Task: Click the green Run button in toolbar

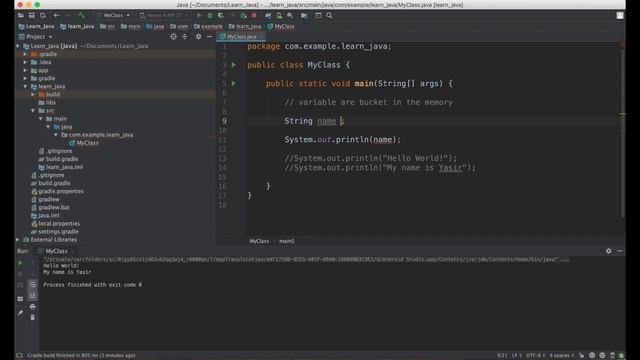Action: click(x=199, y=16)
